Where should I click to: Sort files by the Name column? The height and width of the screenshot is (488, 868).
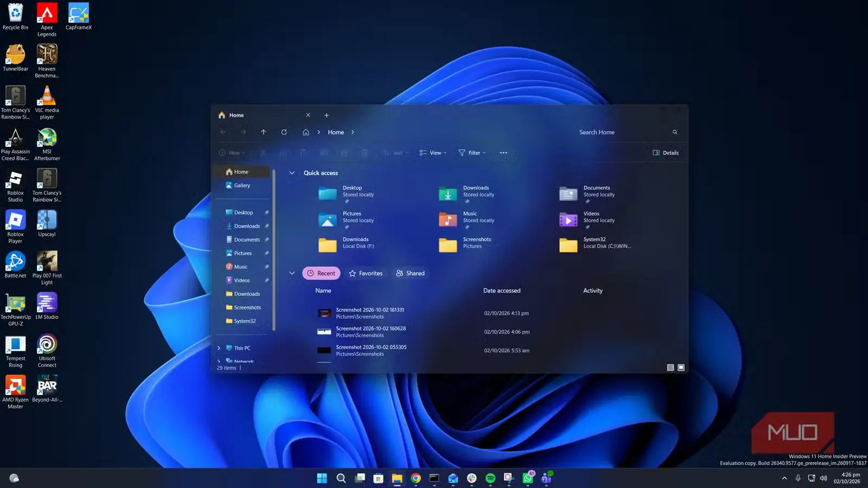tap(323, 291)
